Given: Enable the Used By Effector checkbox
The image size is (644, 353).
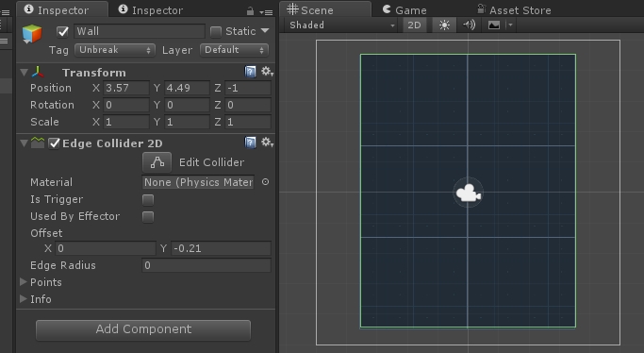Looking at the screenshot, I should pyautogui.click(x=148, y=216).
